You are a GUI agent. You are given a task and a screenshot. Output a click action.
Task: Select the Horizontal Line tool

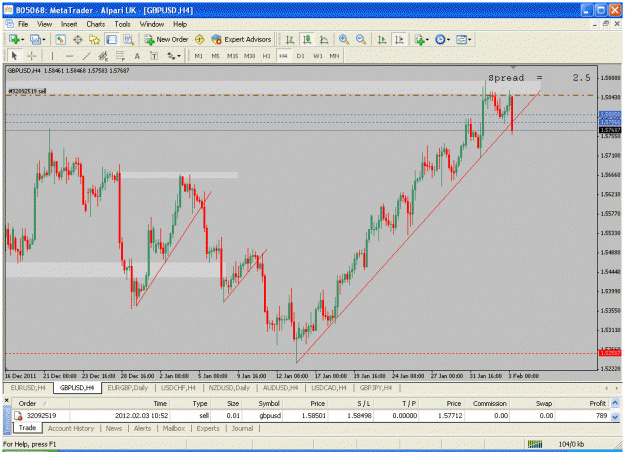[x=69, y=56]
